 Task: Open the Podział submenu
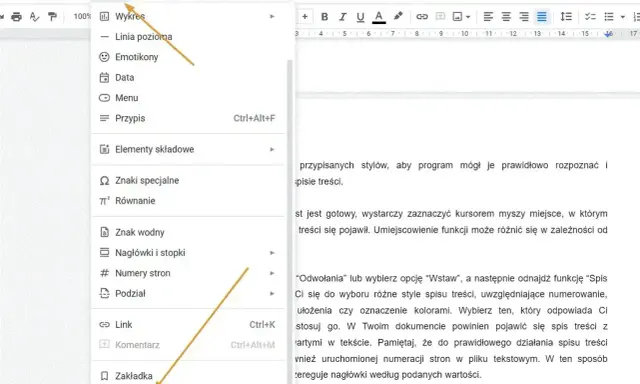click(188, 293)
